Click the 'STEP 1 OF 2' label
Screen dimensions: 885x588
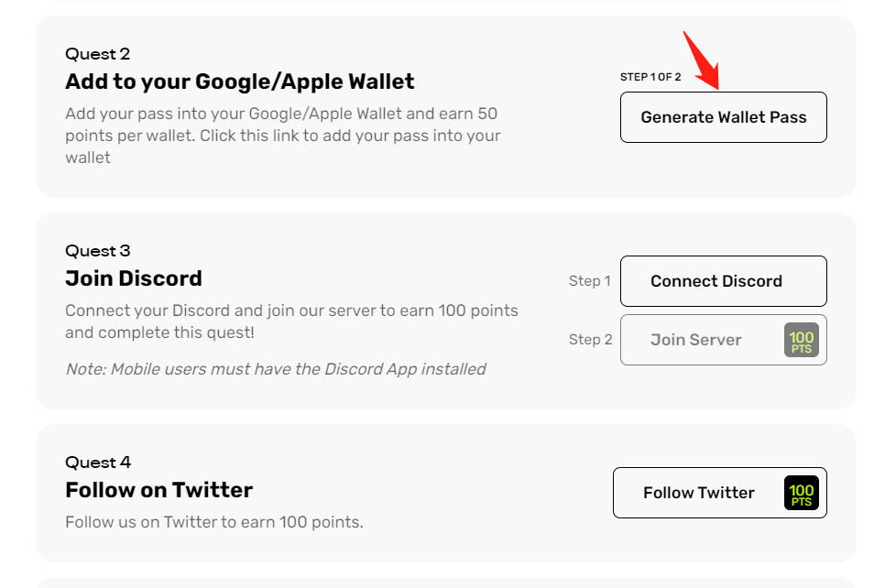pyautogui.click(x=650, y=77)
